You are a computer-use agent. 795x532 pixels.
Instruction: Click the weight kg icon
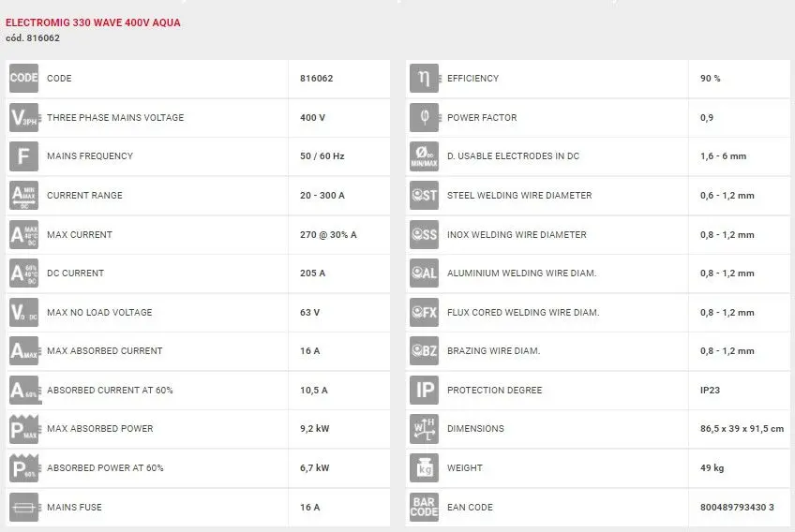pyautogui.click(x=424, y=468)
